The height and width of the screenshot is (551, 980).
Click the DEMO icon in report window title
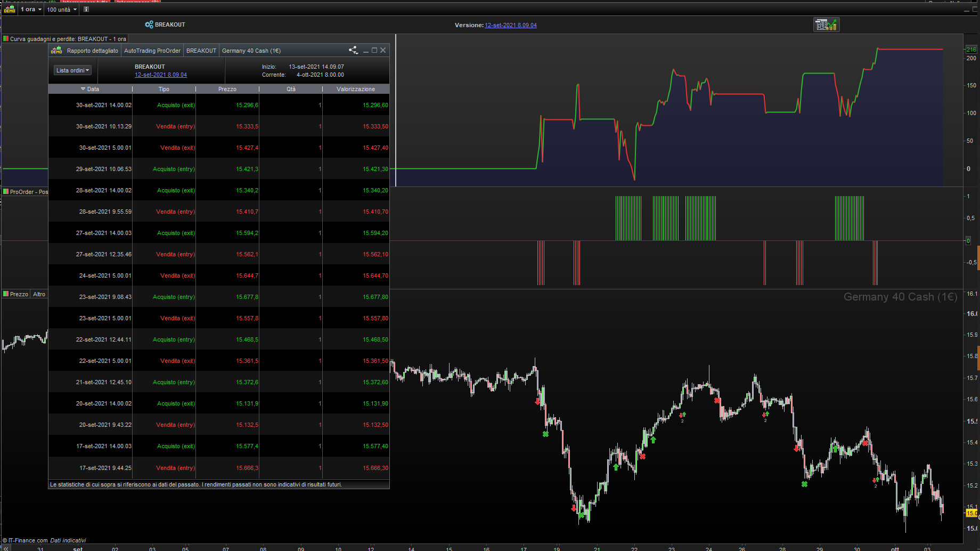(x=56, y=51)
